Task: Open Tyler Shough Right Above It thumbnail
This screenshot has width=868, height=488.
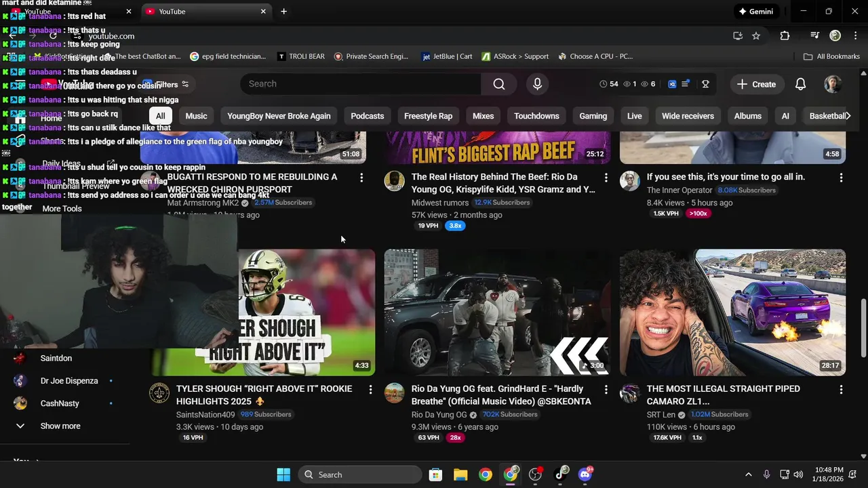Action: (307, 312)
